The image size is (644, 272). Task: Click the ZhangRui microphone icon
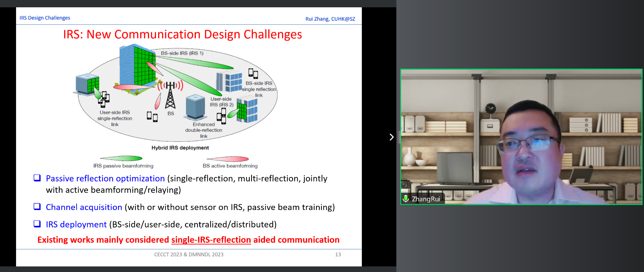tap(406, 199)
